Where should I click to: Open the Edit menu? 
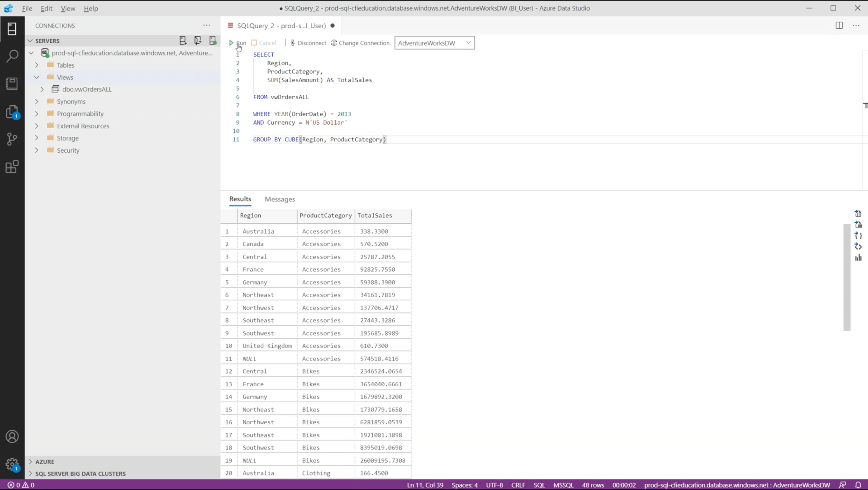pyautogui.click(x=46, y=8)
